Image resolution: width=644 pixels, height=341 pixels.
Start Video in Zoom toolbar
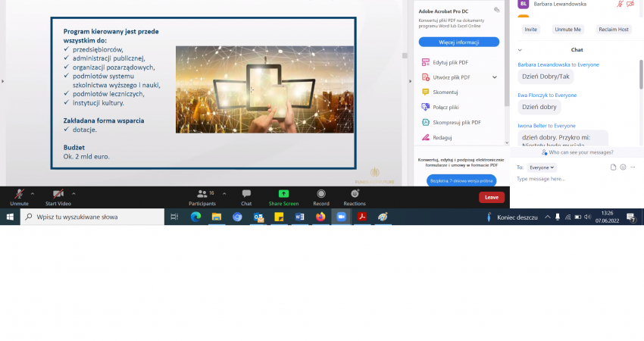58,197
